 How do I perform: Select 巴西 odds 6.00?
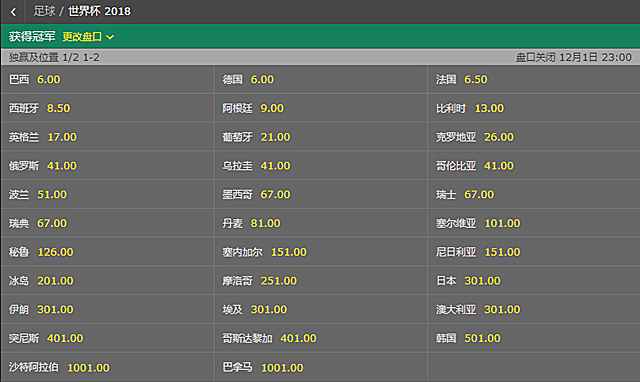pyautogui.click(x=108, y=79)
